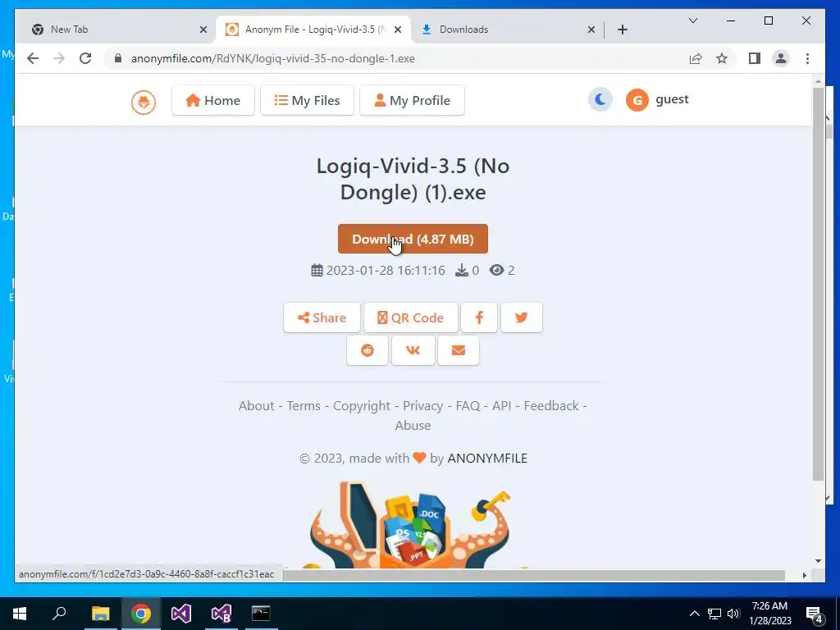Open Windows taskbar search

pyautogui.click(x=59, y=614)
